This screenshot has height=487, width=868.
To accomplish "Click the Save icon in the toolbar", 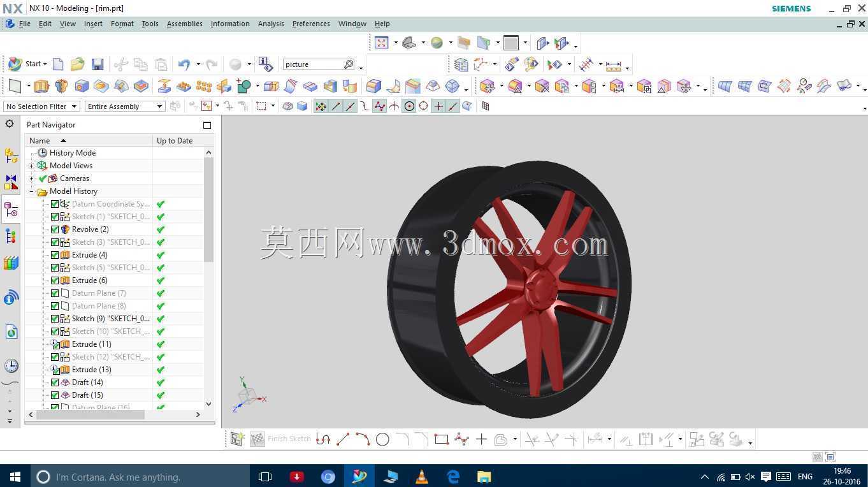I will pos(98,64).
